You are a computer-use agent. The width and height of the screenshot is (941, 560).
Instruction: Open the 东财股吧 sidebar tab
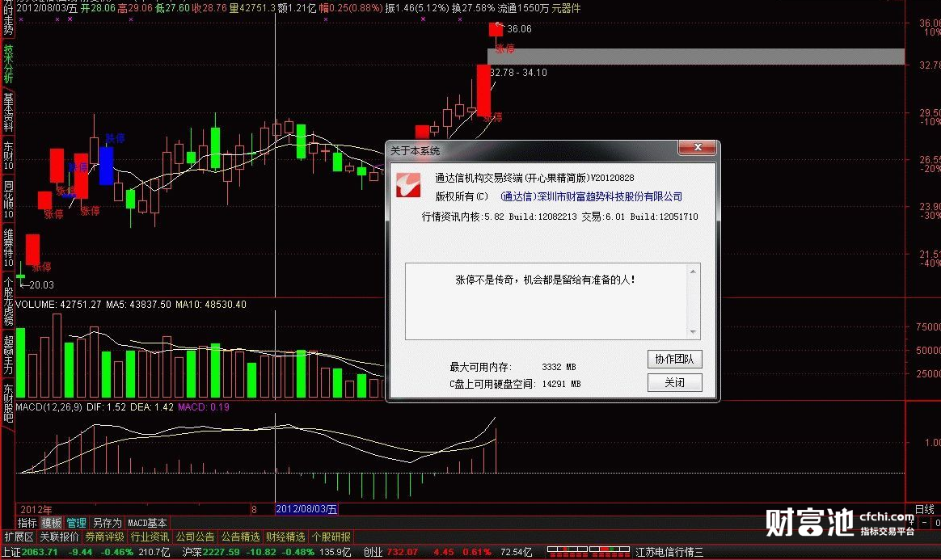(x=8, y=403)
